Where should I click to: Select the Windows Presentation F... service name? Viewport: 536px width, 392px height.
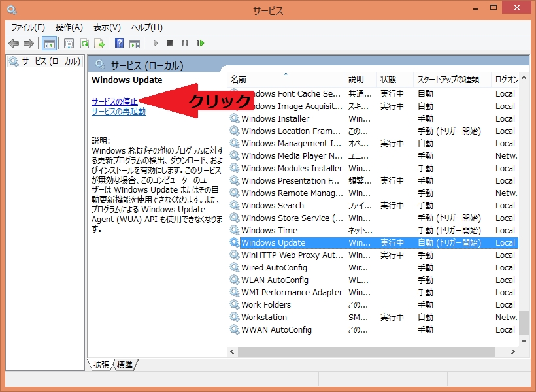(290, 181)
